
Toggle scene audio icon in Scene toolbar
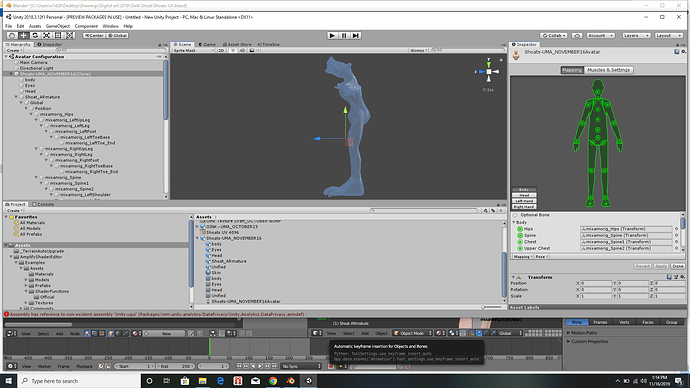(x=242, y=50)
